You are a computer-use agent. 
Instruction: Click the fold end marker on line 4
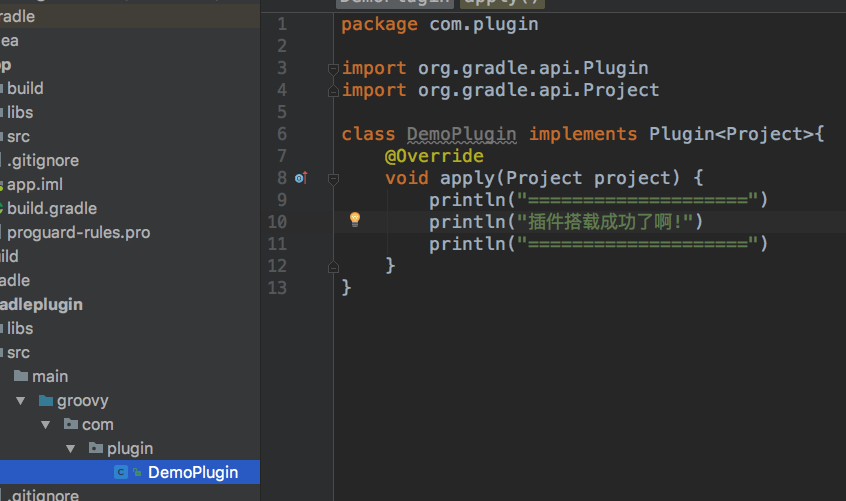tap(333, 91)
